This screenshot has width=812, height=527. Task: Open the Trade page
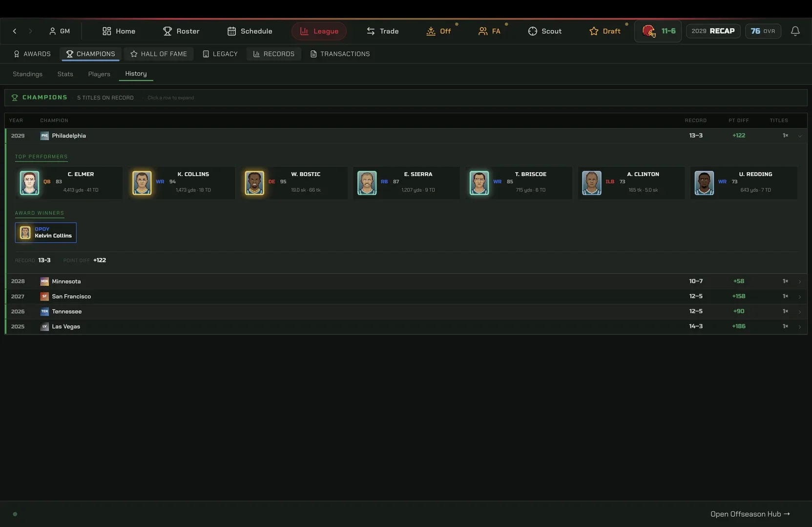point(383,31)
